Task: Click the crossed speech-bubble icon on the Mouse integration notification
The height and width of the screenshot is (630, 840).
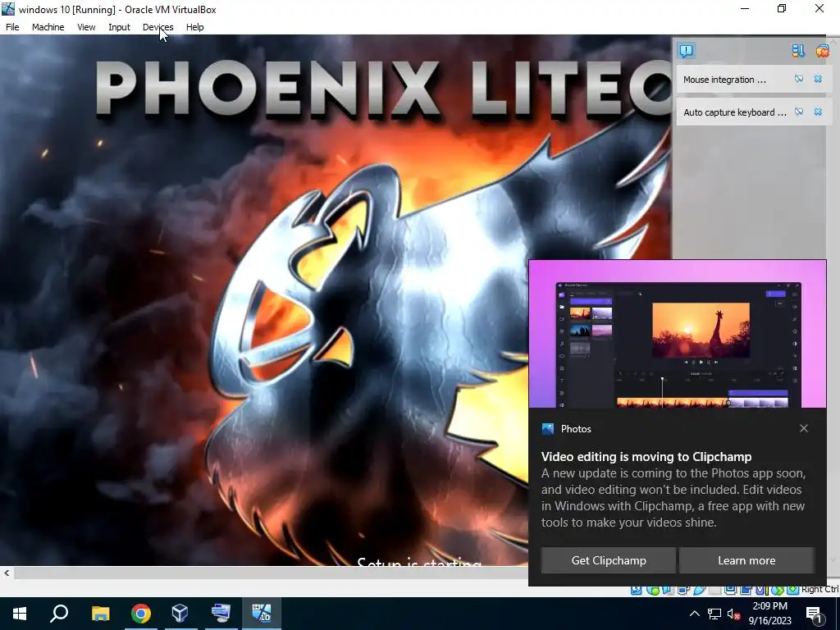Action: click(x=799, y=80)
